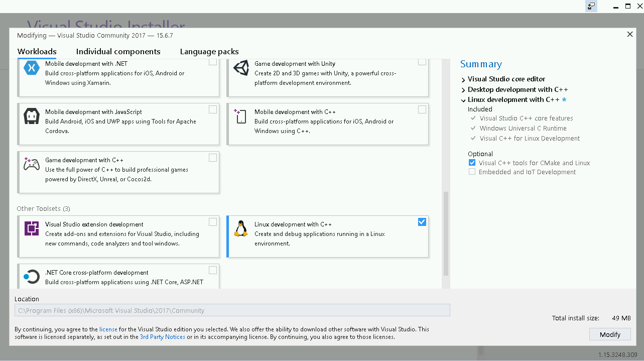Image resolution: width=644 pixels, height=361 pixels.
Task: Tick the Game development with C++ checkbox
Action: (213, 158)
